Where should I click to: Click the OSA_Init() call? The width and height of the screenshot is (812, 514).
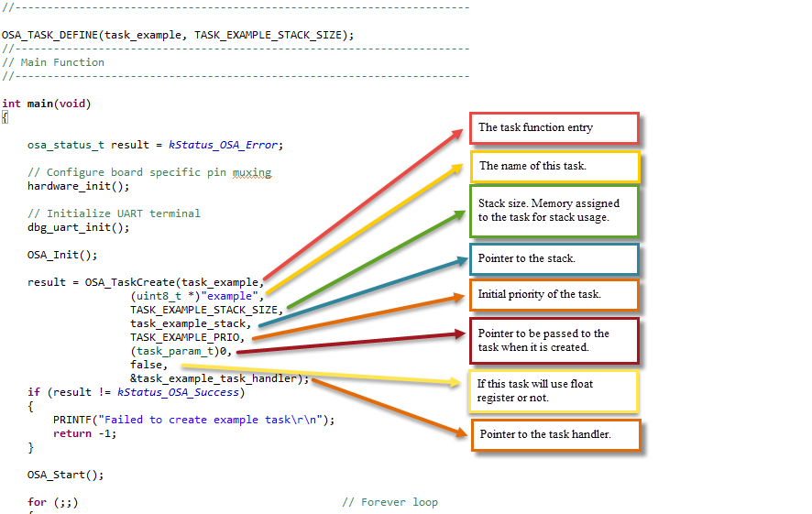(x=62, y=256)
